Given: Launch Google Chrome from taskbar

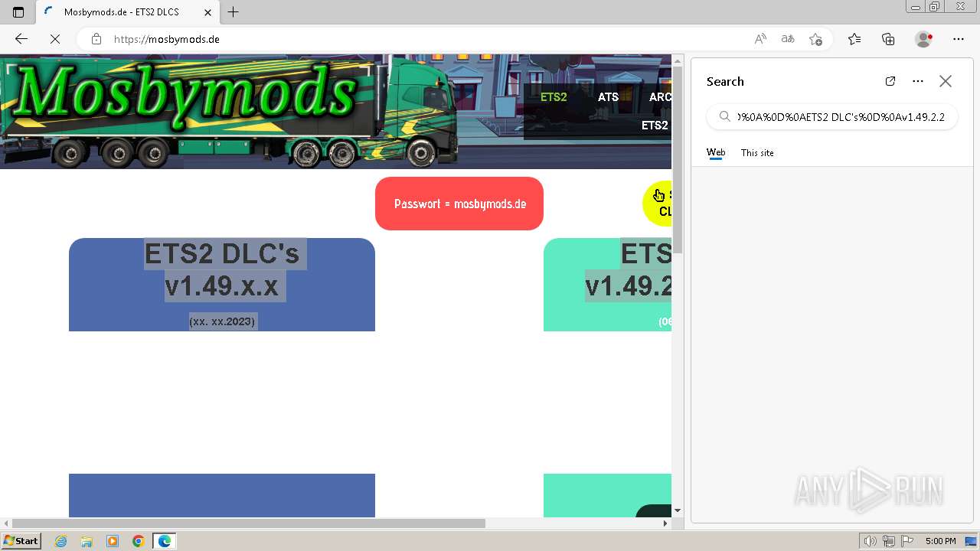Looking at the screenshot, I should click(139, 541).
